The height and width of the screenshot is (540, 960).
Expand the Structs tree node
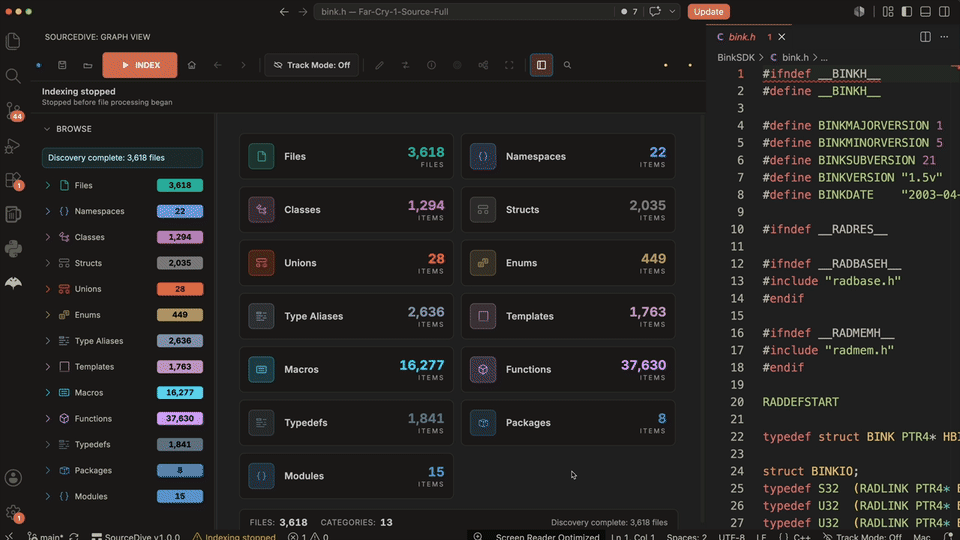(x=48, y=263)
